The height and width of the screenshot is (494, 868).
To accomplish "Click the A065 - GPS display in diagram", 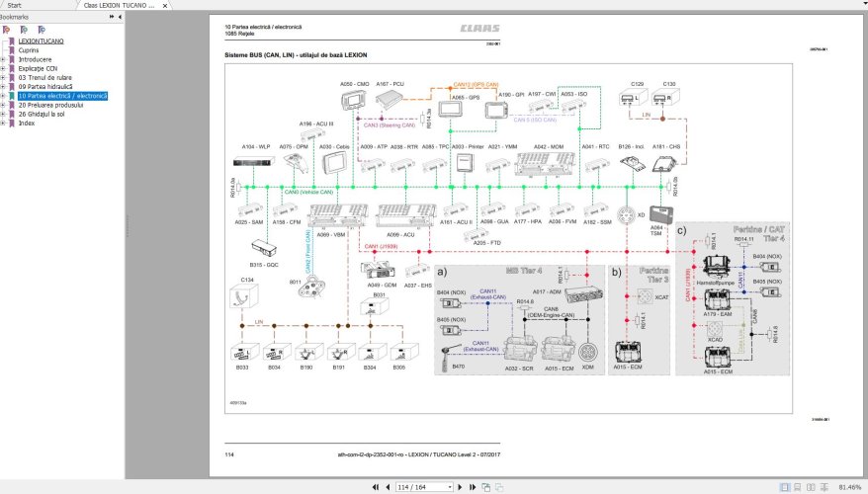I will 450,109.
